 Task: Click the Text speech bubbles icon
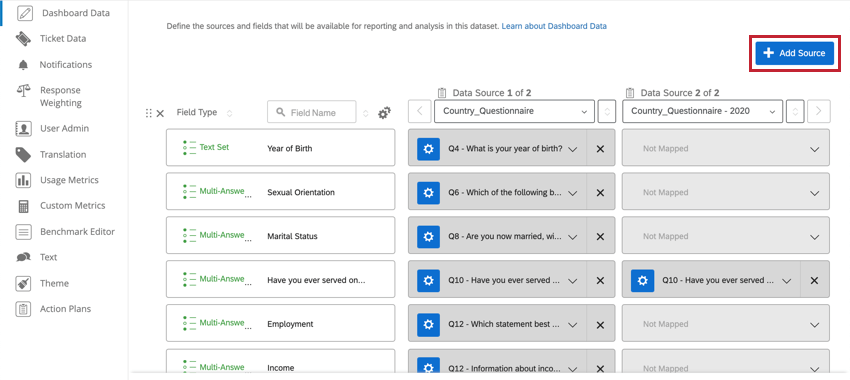click(23, 257)
